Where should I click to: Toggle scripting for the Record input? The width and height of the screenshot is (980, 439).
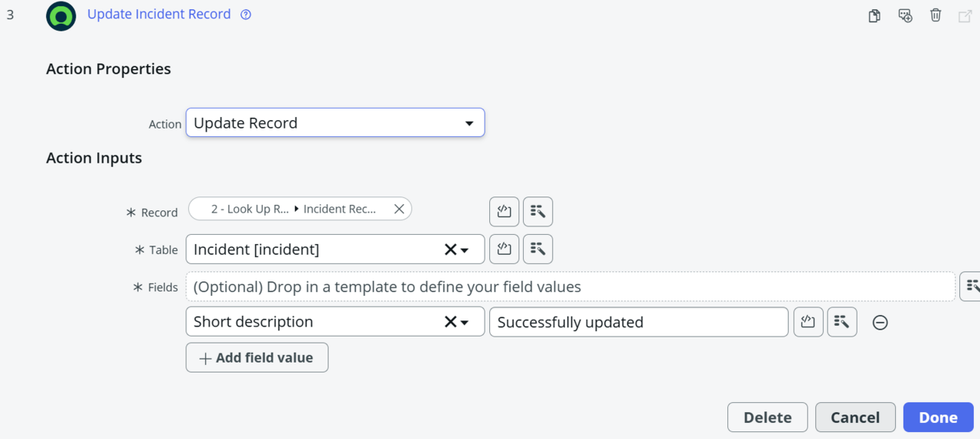(504, 212)
